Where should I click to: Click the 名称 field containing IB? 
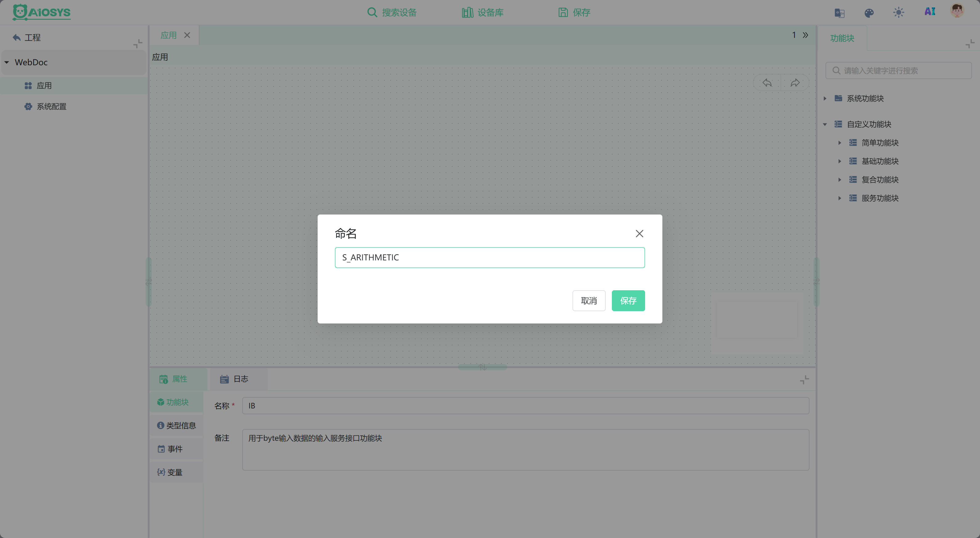(x=525, y=406)
